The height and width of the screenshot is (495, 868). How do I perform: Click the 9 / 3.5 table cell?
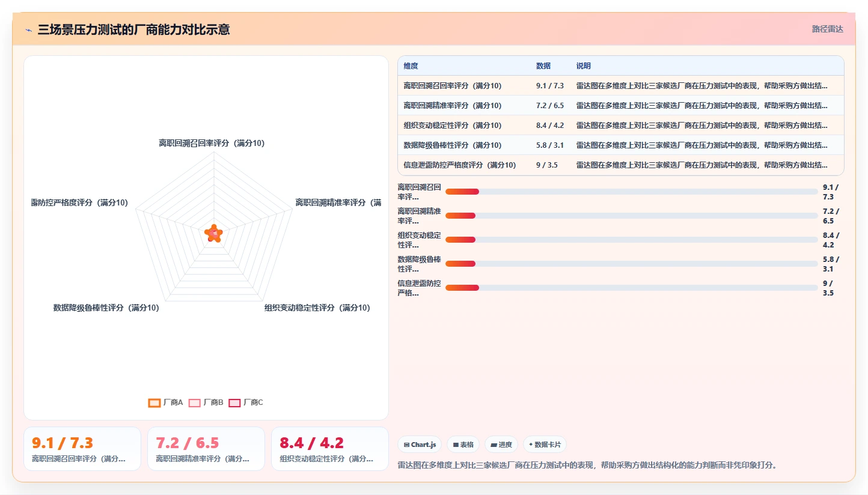point(547,165)
